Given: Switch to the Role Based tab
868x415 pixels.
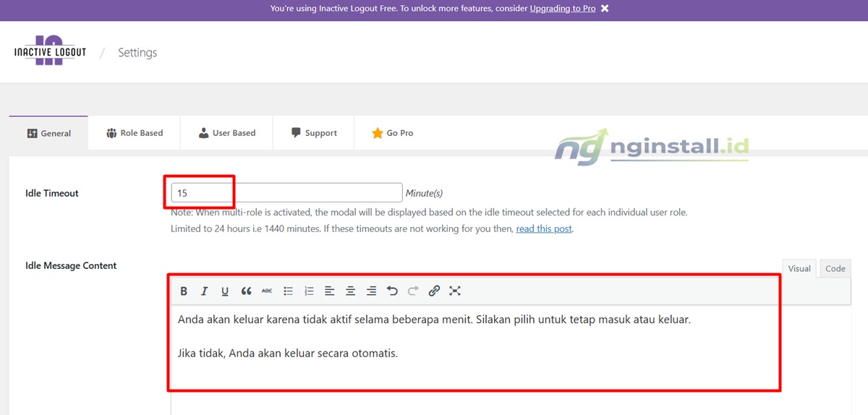Looking at the screenshot, I should (x=135, y=133).
